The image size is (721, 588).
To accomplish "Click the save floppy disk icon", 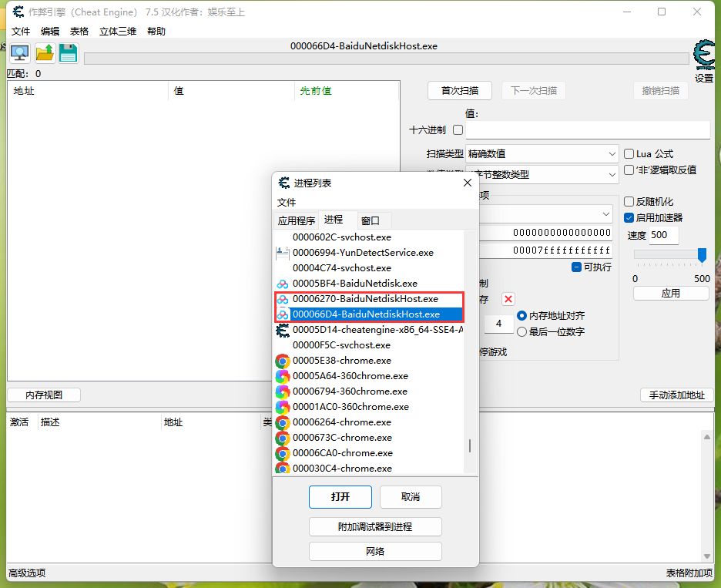I will [x=69, y=53].
